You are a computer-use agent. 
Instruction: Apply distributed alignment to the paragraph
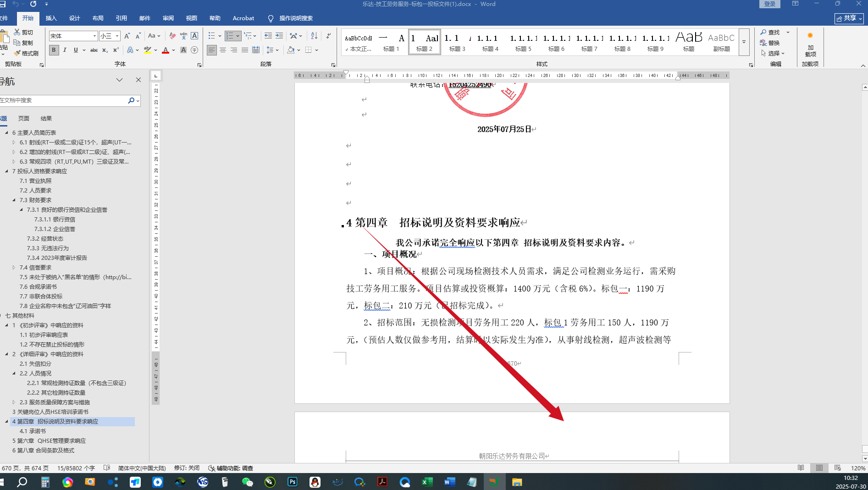[256, 50]
